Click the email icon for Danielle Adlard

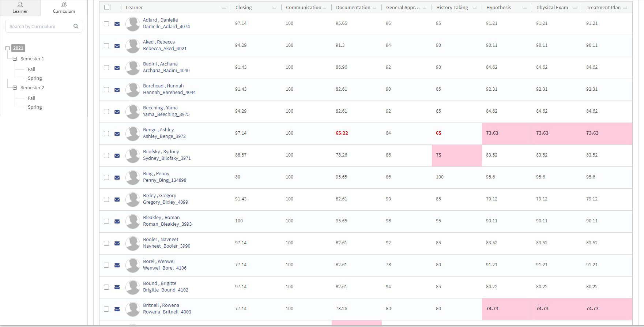(117, 24)
